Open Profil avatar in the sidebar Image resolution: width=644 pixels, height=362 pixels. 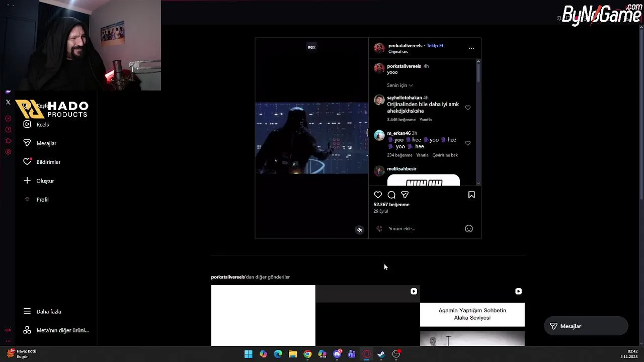point(27,200)
